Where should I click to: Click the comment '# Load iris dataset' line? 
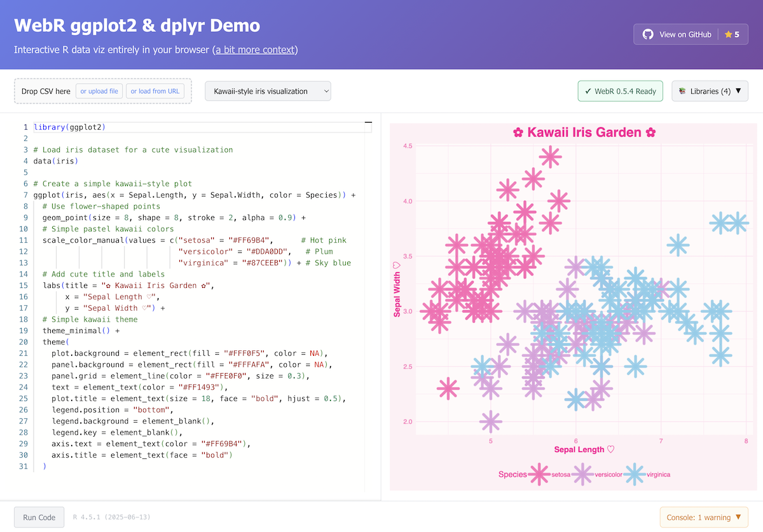[133, 150]
